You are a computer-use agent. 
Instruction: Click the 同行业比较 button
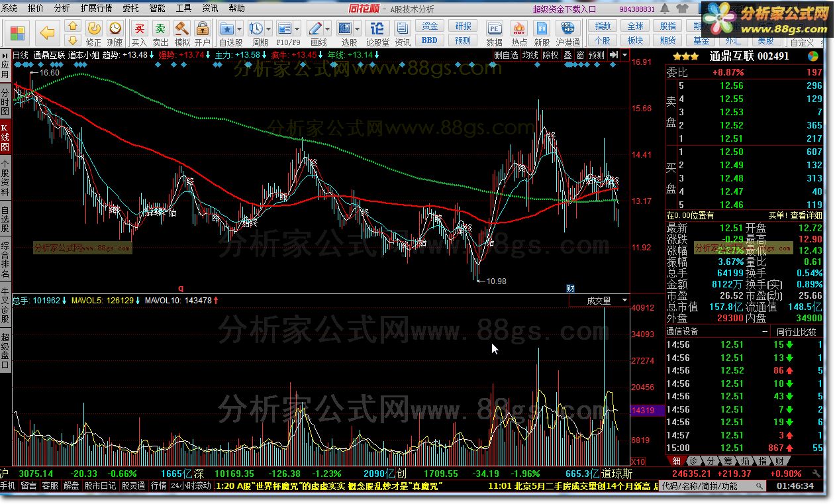[x=797, y=331]
